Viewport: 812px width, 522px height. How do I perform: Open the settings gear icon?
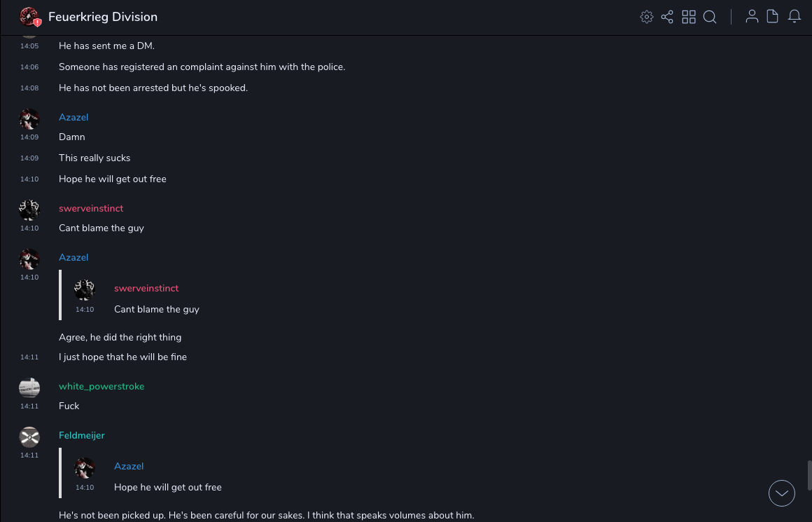pos(647,17)
